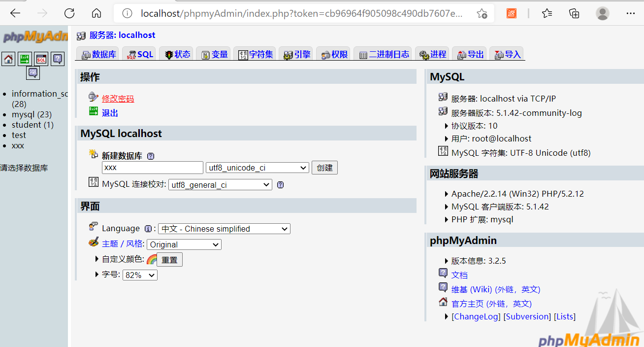
Task: Click the 创建 button
Action: click(324, 168)
